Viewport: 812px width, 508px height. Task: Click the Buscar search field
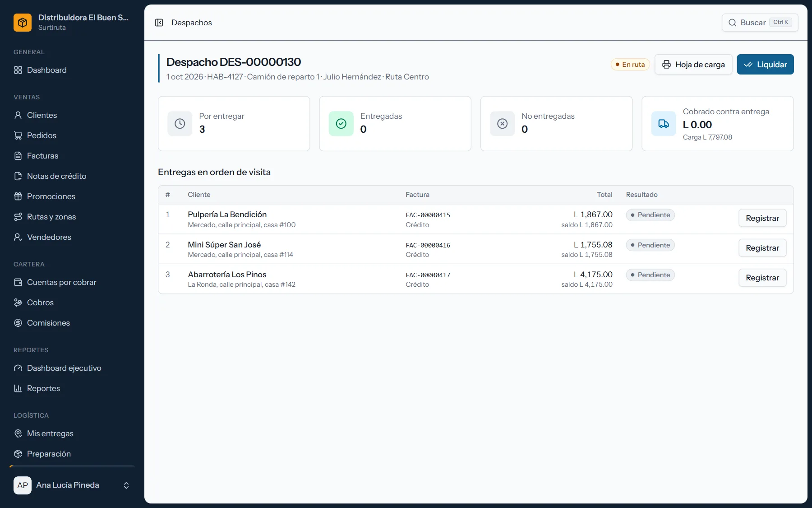pyautogui.click(x=760, y=23)
